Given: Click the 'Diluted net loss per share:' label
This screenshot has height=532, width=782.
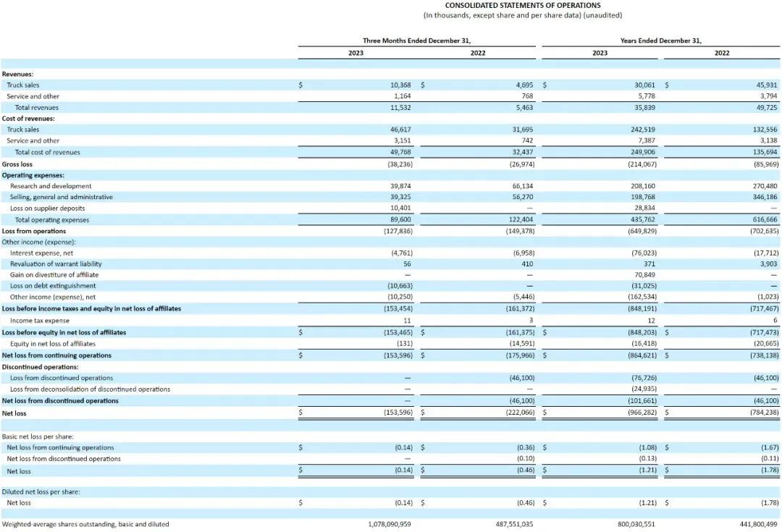Looking at the screenshot, I should click(41, 492).
